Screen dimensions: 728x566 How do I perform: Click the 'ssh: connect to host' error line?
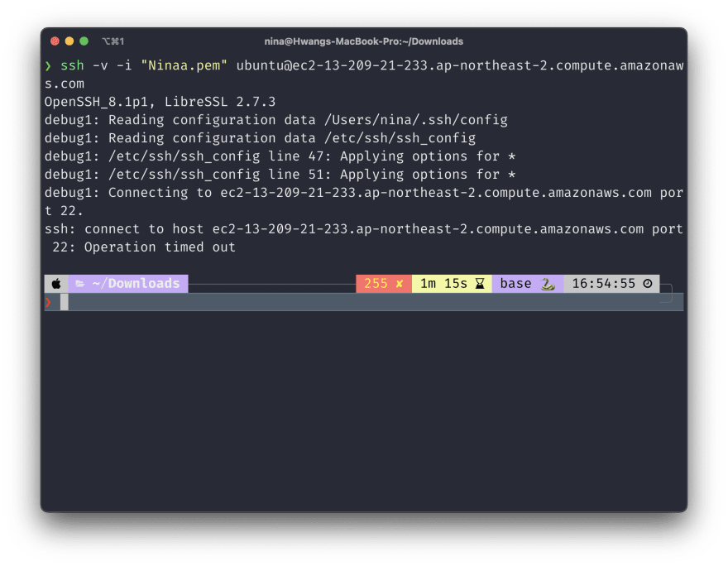[x=363, y=237]
